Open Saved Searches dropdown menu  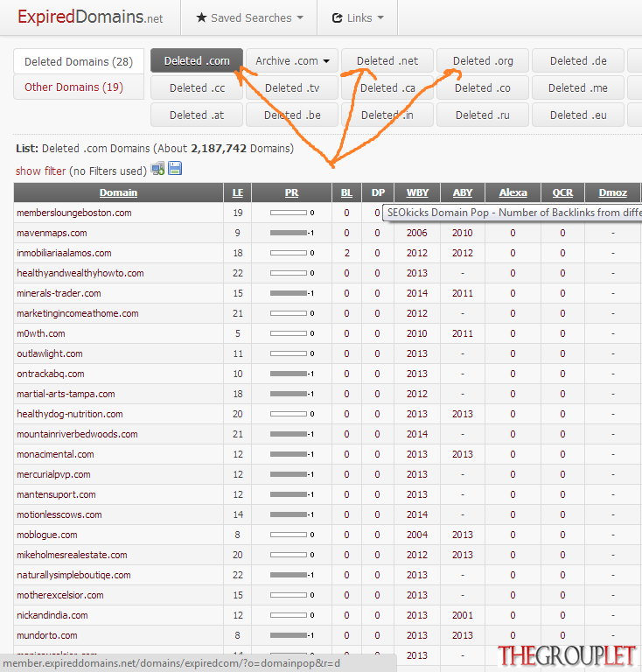[x=249, y=18]
